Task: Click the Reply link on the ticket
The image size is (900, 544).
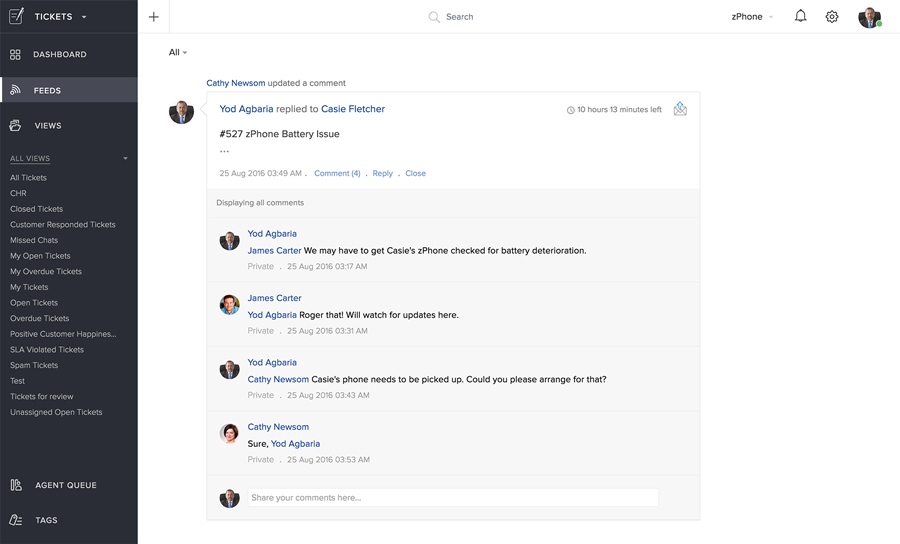Action: (x=382, y=173)
